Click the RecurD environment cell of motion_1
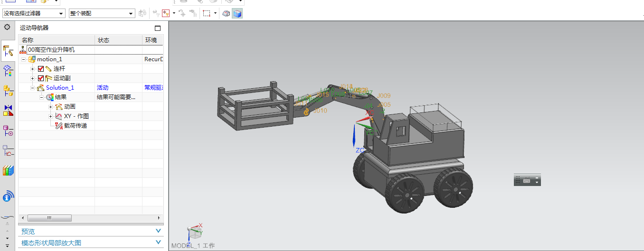The width and height of the screenshot is (644, 251). tap(153, 59)
